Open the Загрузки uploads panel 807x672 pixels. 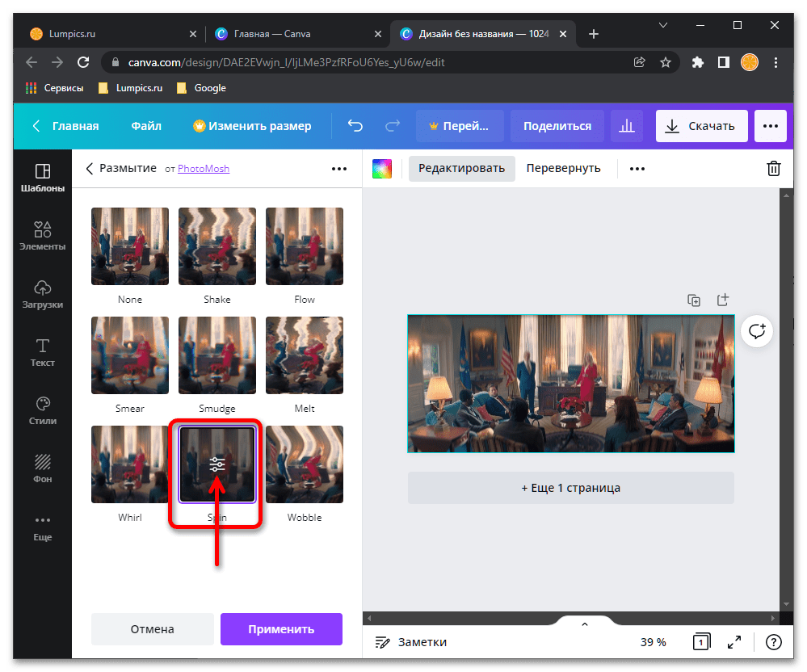(x=42, y=294)
